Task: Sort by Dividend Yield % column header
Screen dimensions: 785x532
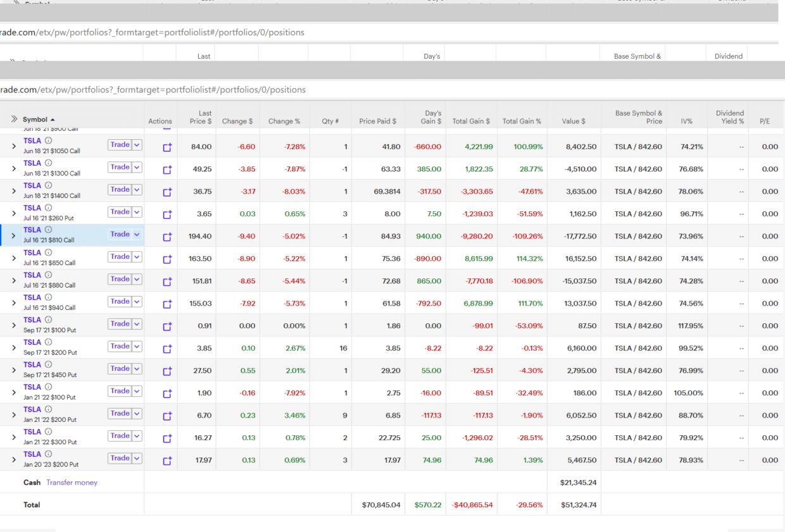Action: pos(730,117)
